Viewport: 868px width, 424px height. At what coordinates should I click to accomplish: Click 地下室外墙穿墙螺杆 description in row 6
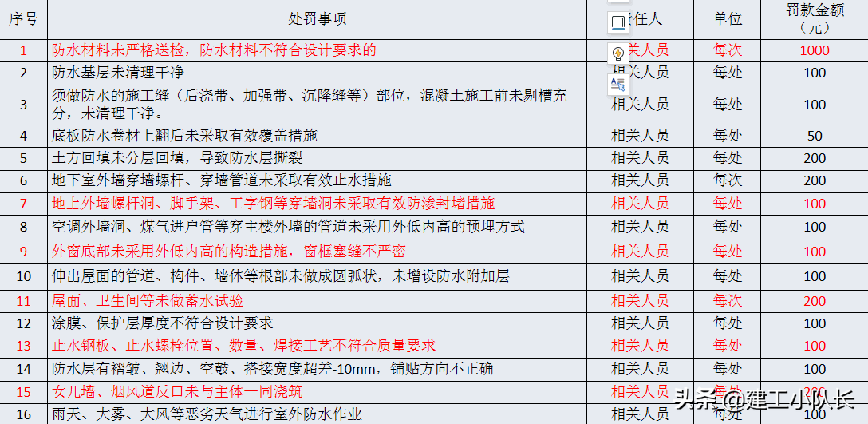[x=318, y=180]
